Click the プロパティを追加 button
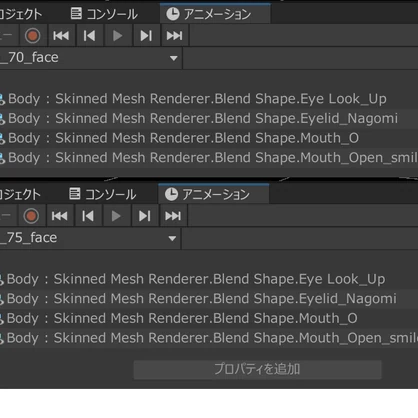Screen dimensions: 418x418 pos(257,369)
